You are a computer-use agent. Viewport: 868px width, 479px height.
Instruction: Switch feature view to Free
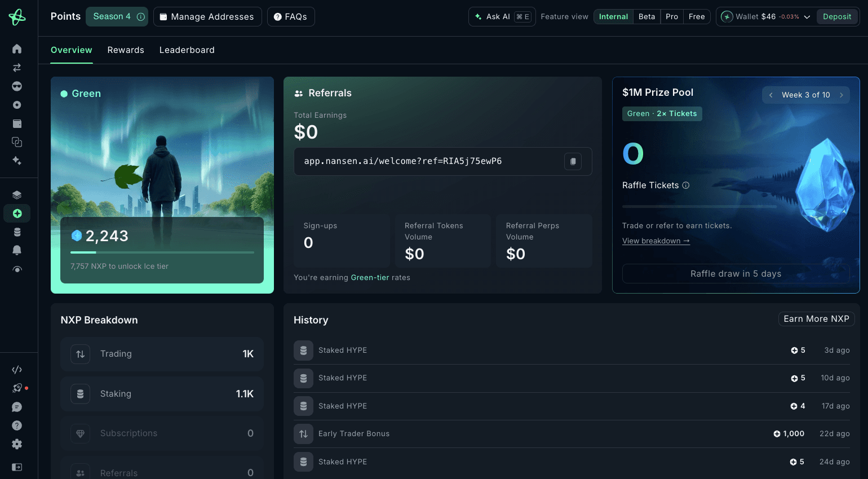point(697,17)
